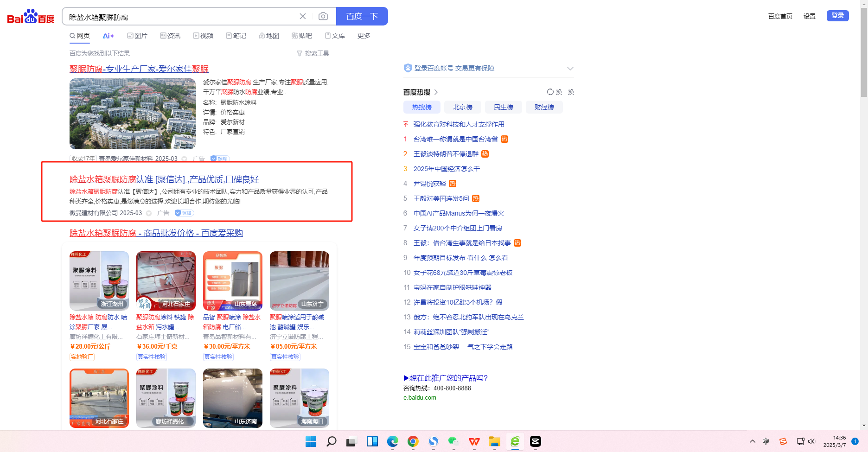Image resolution: width=868 pixels, height=452 pixels.
Task: Open Sogou Browser from the taskbar
Action: 434,441
